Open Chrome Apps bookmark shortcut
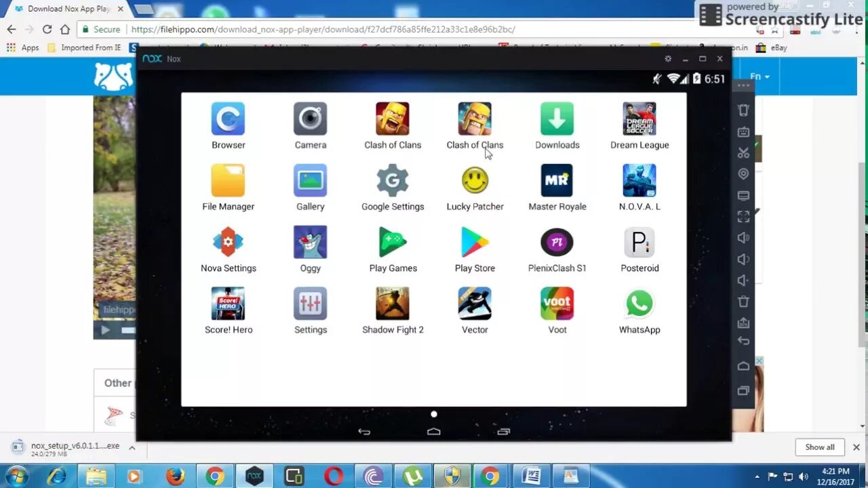The width and height of the screenshot is (868, 488). 23,47
